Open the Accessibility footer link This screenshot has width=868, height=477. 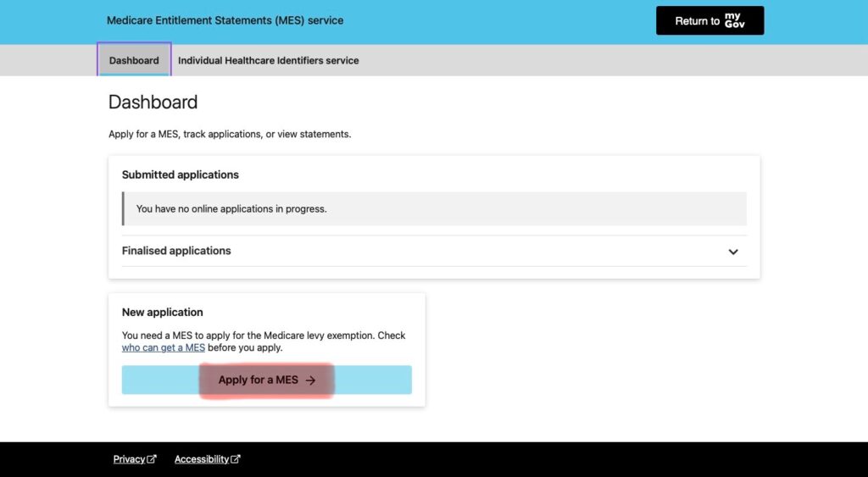(202, 458)
